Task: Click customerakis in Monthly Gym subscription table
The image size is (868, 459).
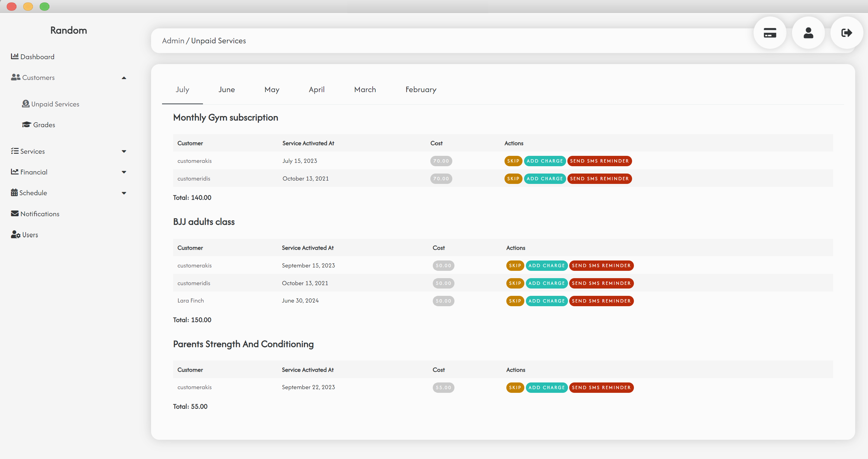Action: (194, 161)
